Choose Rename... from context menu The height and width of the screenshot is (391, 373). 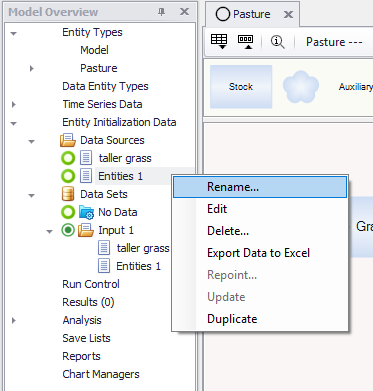tap(260, 187)
